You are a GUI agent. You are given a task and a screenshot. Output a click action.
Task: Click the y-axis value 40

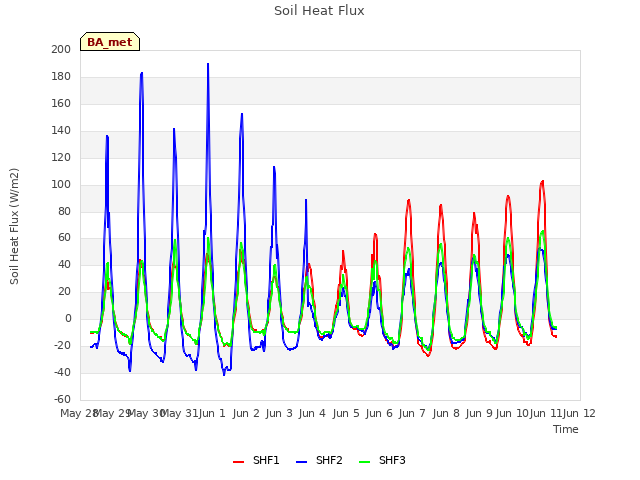pyautogui.click(x=64, y=264)
